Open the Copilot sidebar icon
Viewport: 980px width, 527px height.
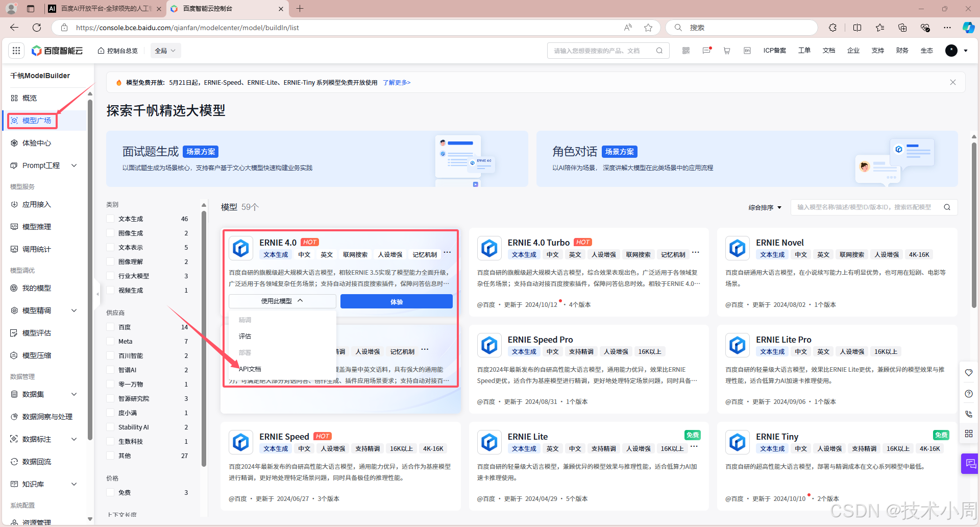coord(968,28)
